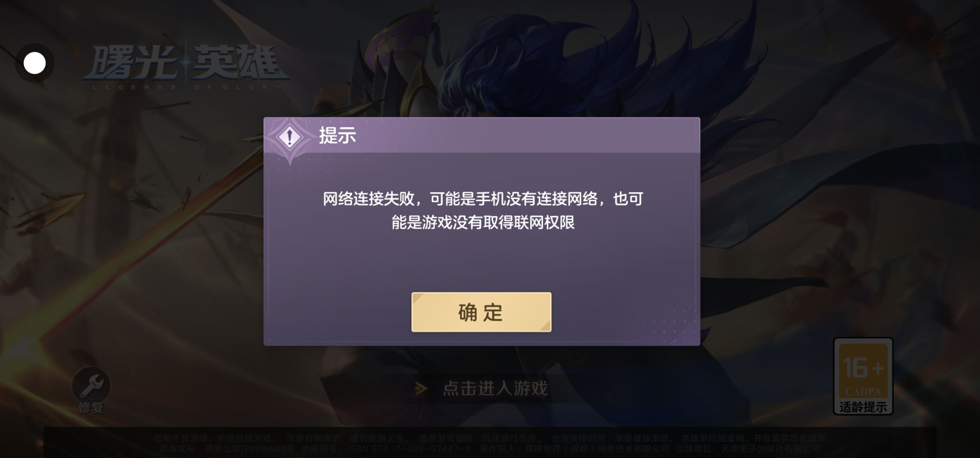Screen dimensions: 980x458
Task: Click the LEGENDS OF GLORY subtitle text
Action: pyautogui.click(x=187, y=87)
